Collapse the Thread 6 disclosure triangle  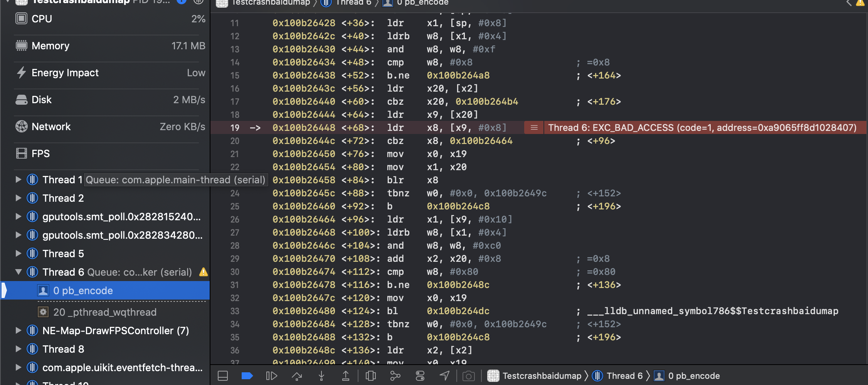coord(18,272)
